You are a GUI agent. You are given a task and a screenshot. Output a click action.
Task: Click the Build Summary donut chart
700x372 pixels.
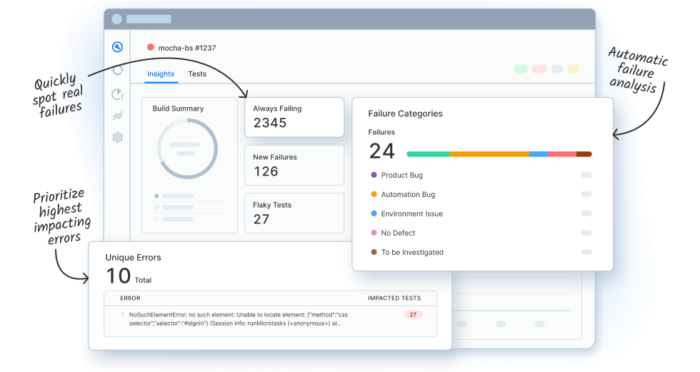[188, 149]
